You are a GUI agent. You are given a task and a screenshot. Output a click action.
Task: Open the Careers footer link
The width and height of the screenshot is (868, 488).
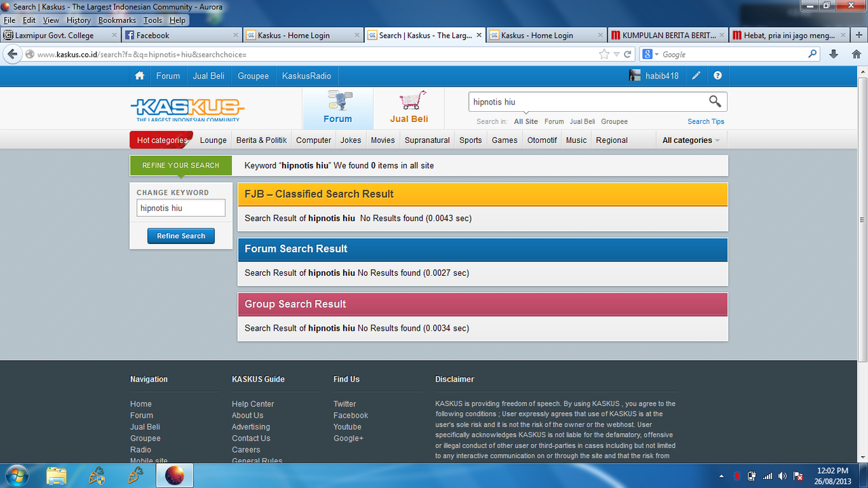click(246, 450)
